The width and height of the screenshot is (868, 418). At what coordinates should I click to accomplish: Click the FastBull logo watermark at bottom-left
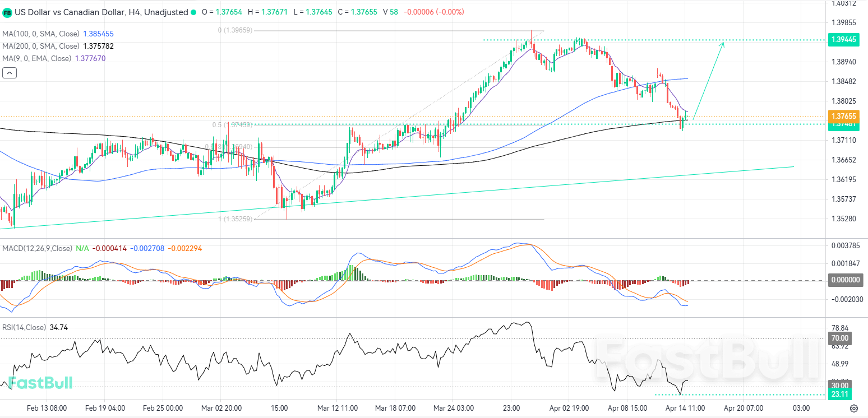click(x=40, y=383)
